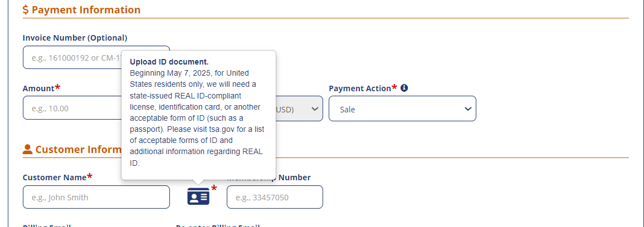Click the Payment Action info icon
Viewport: 644px width, 227px height.
(404, 88)
